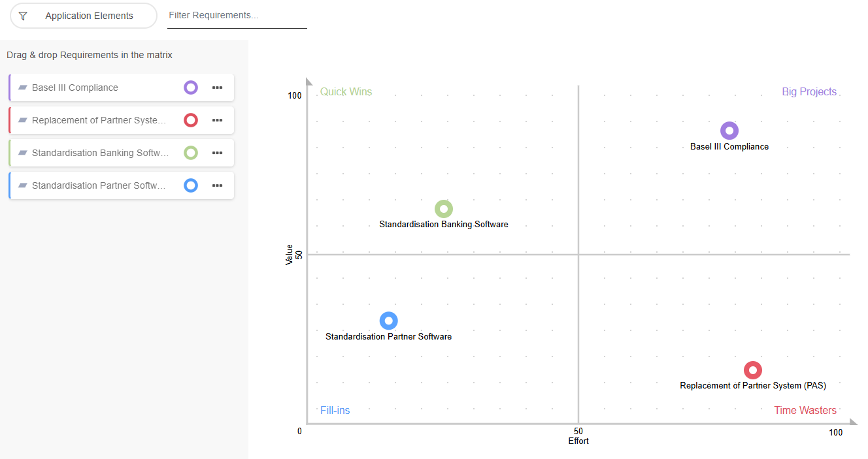868x459 pixels.
Task: Click the requirement type icon beside Standardisation Partner Software
Action: pos(23,185)
